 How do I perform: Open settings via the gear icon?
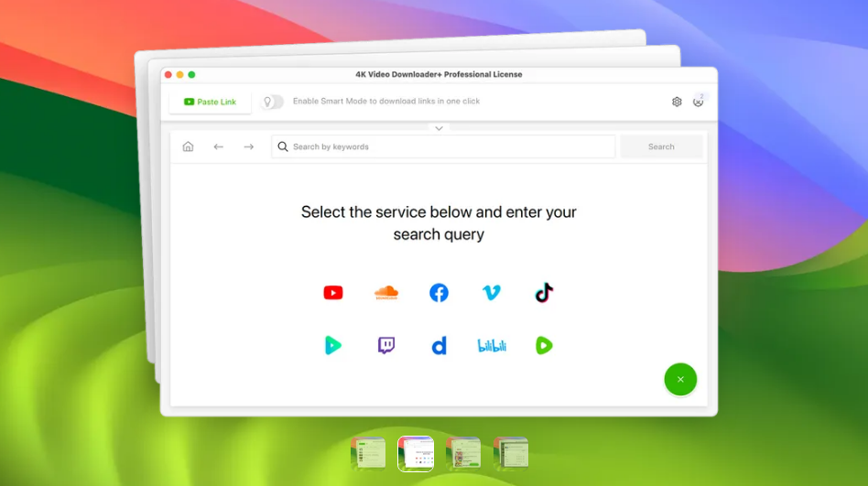click(x=677, y=102)
